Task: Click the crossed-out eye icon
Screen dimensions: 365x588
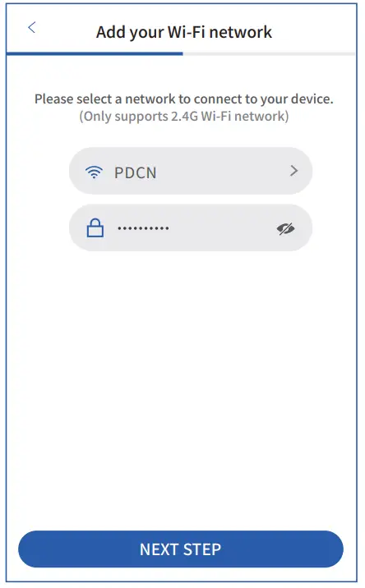Action: 286,228
